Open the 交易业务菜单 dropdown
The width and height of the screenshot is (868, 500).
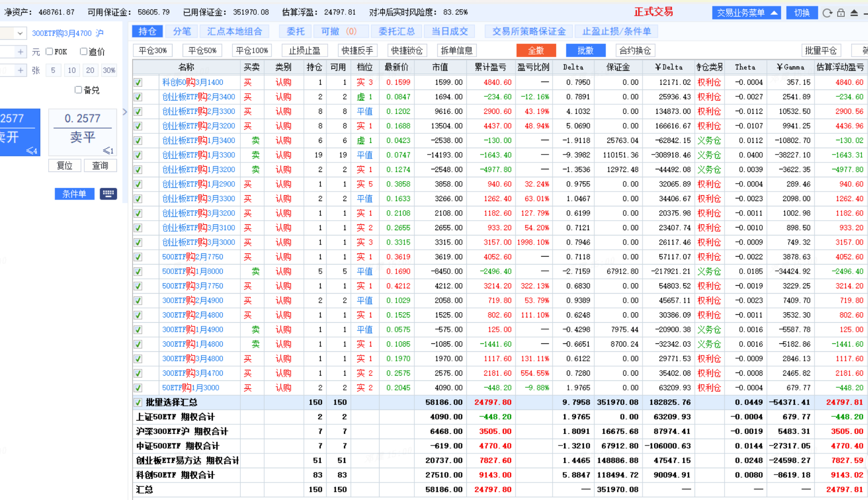[x=747, y=13]
